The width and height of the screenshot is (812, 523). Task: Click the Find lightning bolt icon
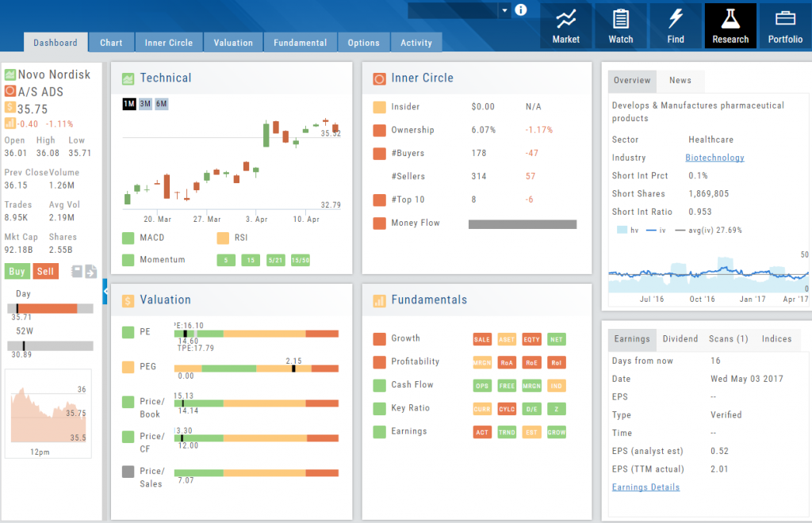(x=676, y=26)
